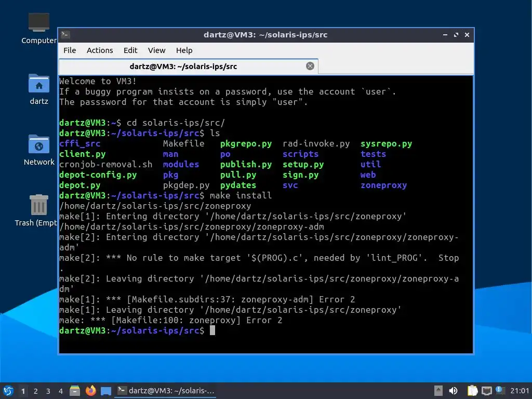Click the 'Makefile' entry in ls output
The width and height of the screenshot is (532, 399).
click(x=183, y=143)
